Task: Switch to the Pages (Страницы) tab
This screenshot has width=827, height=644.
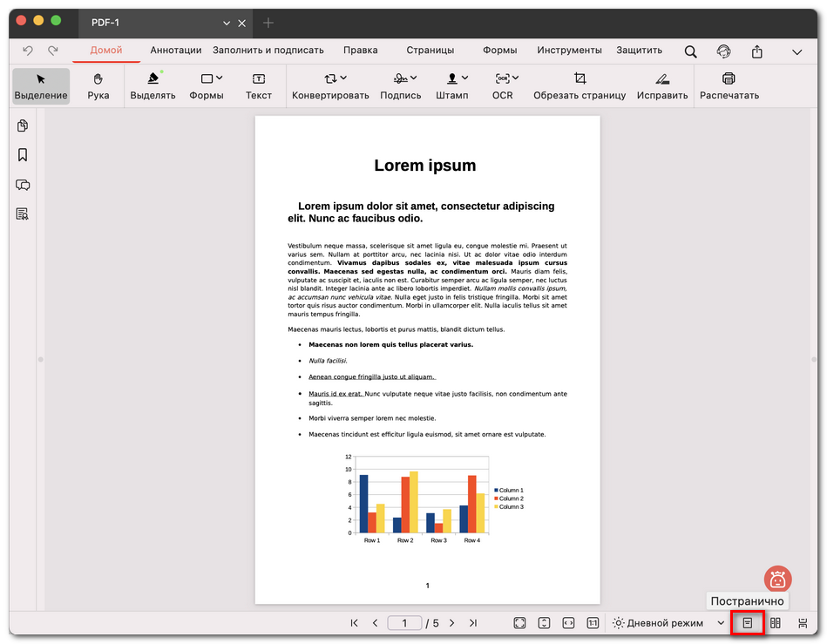Action: pyautogui.click(x=430, y=51)
